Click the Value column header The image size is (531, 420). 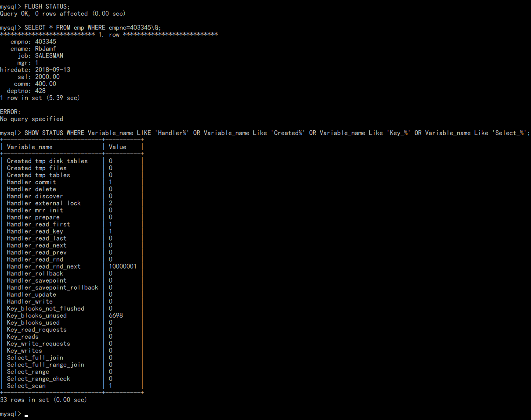(x=117, y=147)
